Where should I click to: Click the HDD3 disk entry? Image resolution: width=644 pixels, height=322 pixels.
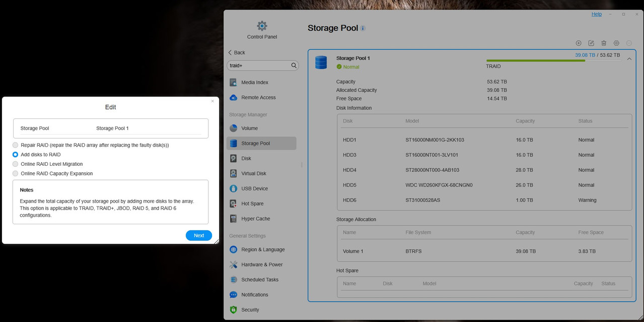click(x=484, y=155)
